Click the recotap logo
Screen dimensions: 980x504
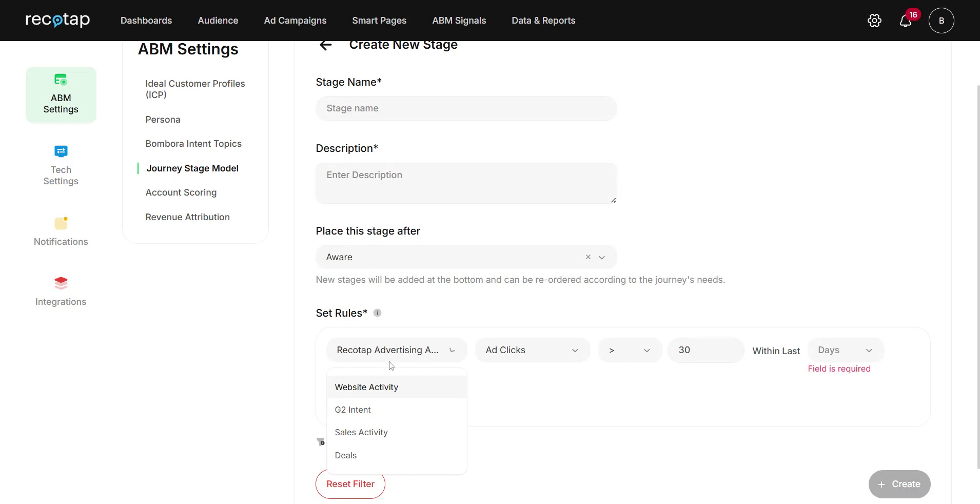[x=57, y=20]
